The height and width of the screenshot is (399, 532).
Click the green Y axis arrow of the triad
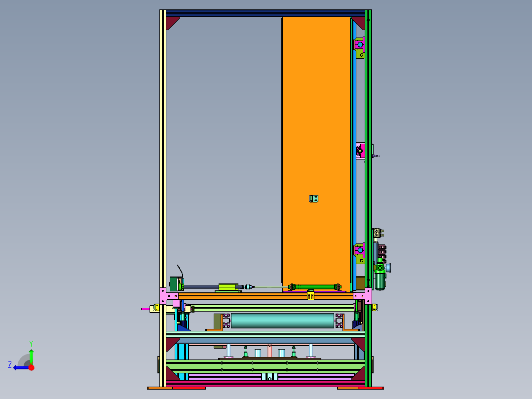31,356
